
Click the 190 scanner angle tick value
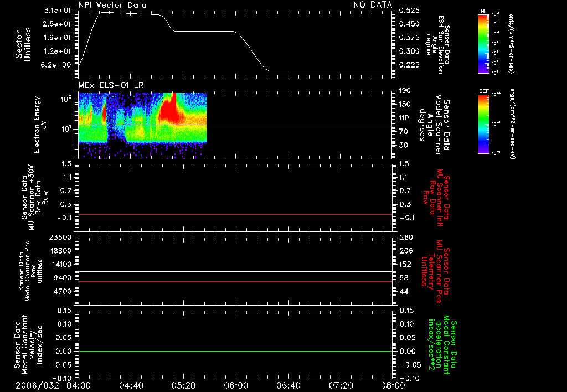405,91
